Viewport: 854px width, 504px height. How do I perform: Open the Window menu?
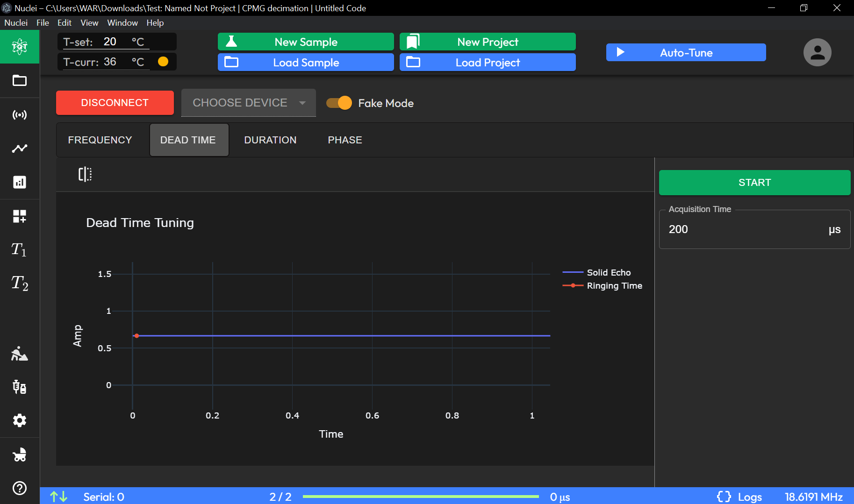122,23
